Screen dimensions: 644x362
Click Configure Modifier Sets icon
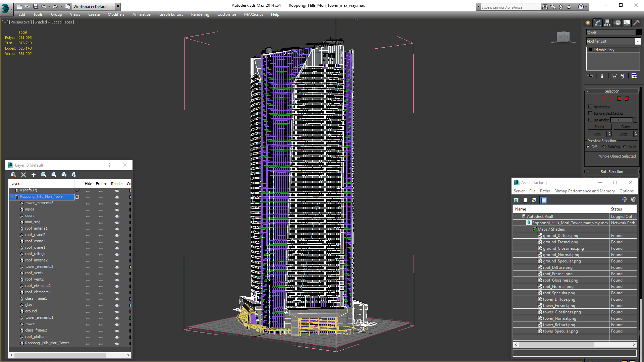(634, 76)
